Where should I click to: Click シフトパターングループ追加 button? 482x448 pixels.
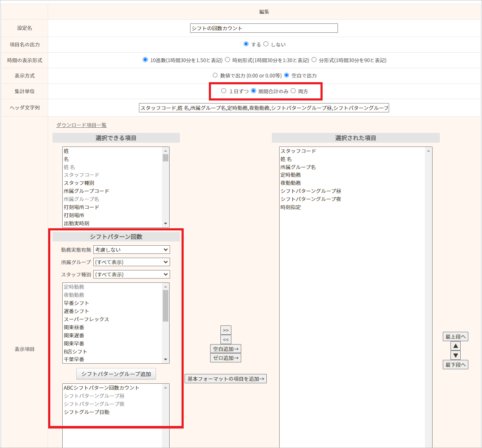point(116,374)
